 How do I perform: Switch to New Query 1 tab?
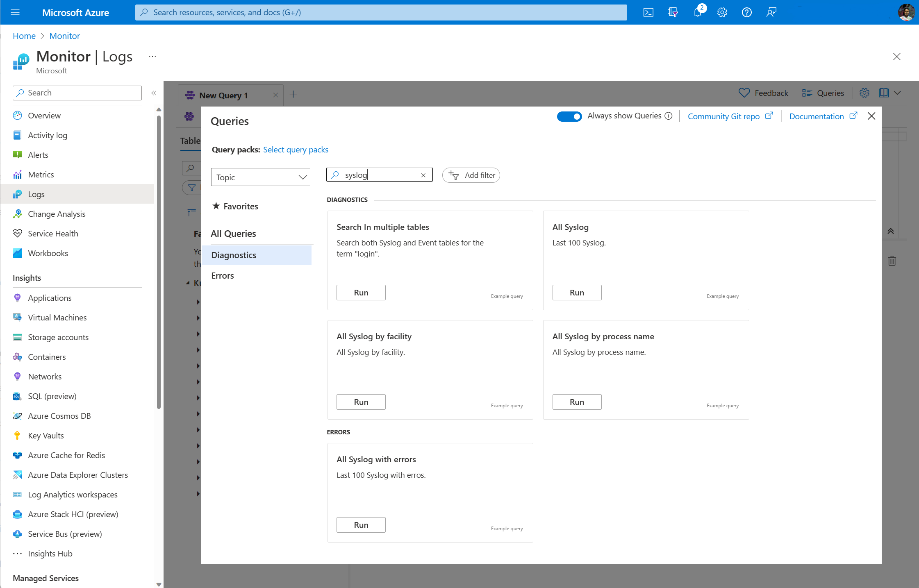tap(224, 95)
